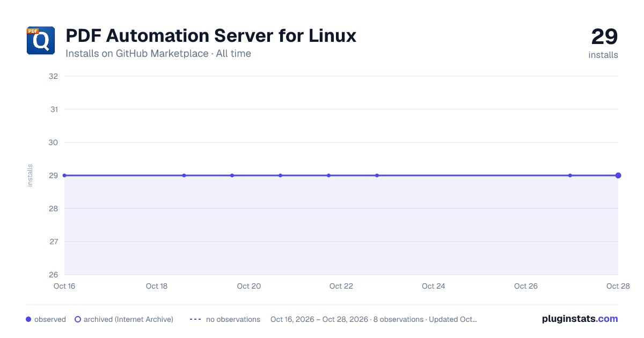Click the title PDF Automation Server for Linux

pos(211,35)
